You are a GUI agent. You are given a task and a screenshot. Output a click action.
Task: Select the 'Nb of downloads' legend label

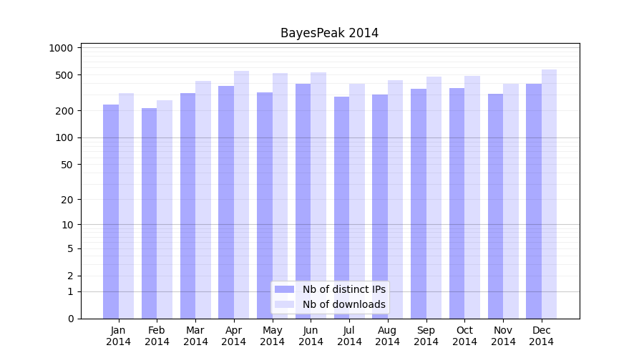pyautogui.click(x=343, y=304)
